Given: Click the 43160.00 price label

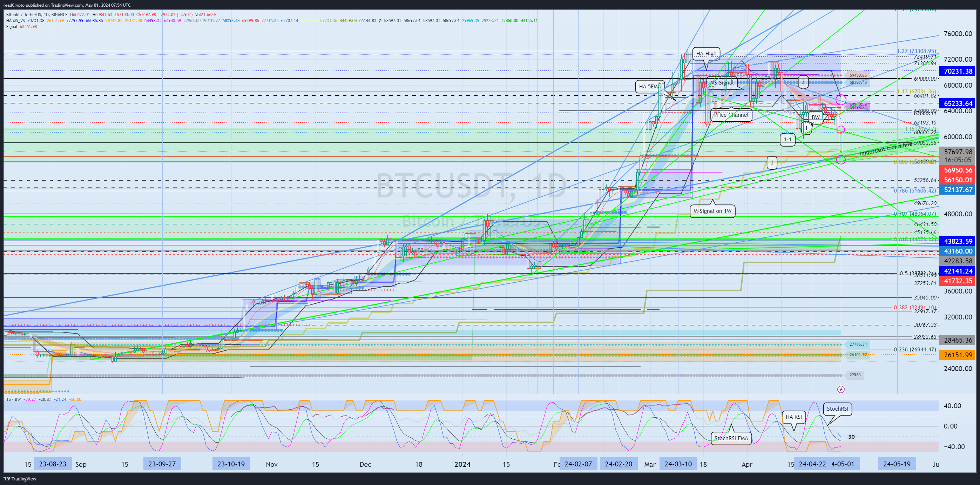Looking at the screenshot, I should (x=958, y=251).
